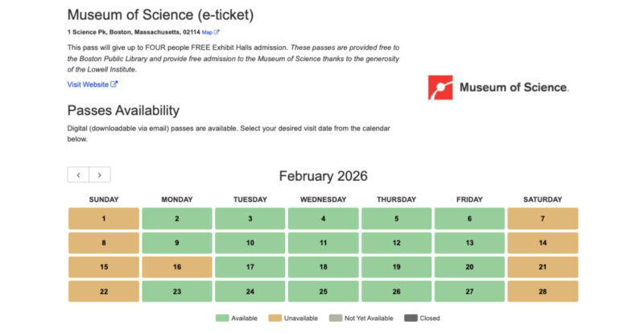Click the green Available legend swatch
The width and height of the screenshot is (644, 333).
click(221, 318)
